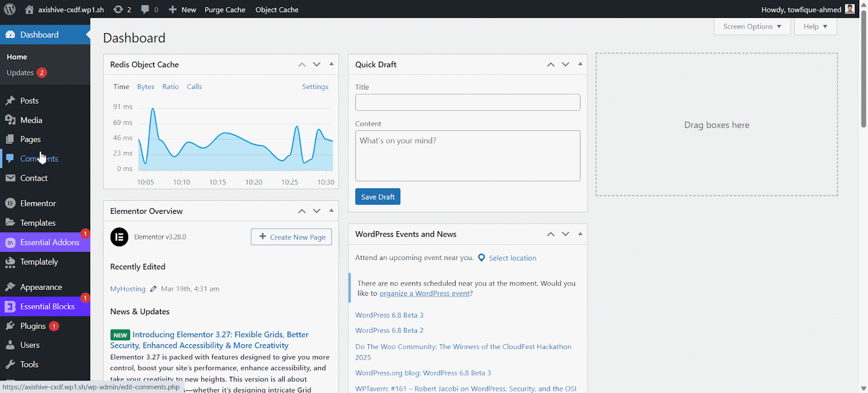868x393 pixels.
Task: Move WordPress Events and News up
Action: (551, 234)
